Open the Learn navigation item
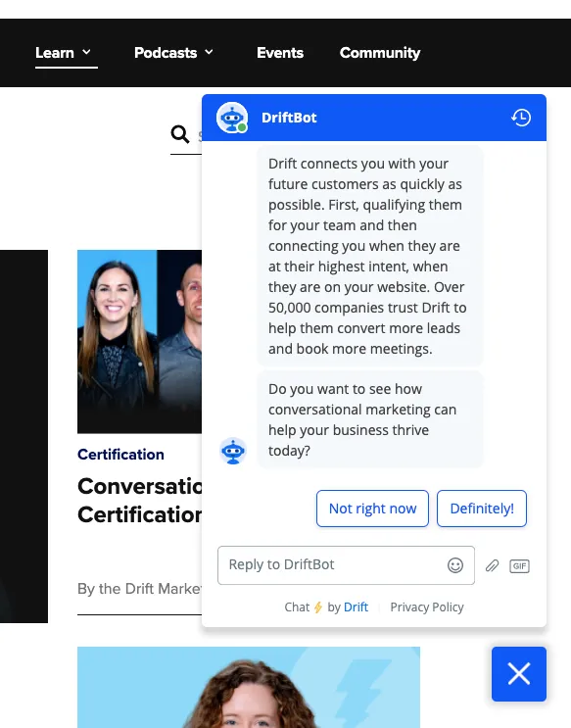This screenshot has width=571, height=728. click(55, 53)
